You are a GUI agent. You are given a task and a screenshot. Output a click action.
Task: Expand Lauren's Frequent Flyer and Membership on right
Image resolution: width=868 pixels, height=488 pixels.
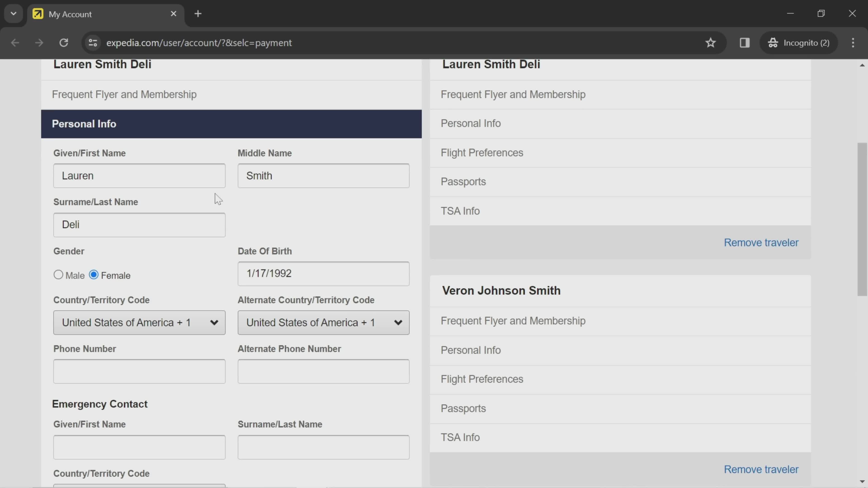(x=620, y=95)
